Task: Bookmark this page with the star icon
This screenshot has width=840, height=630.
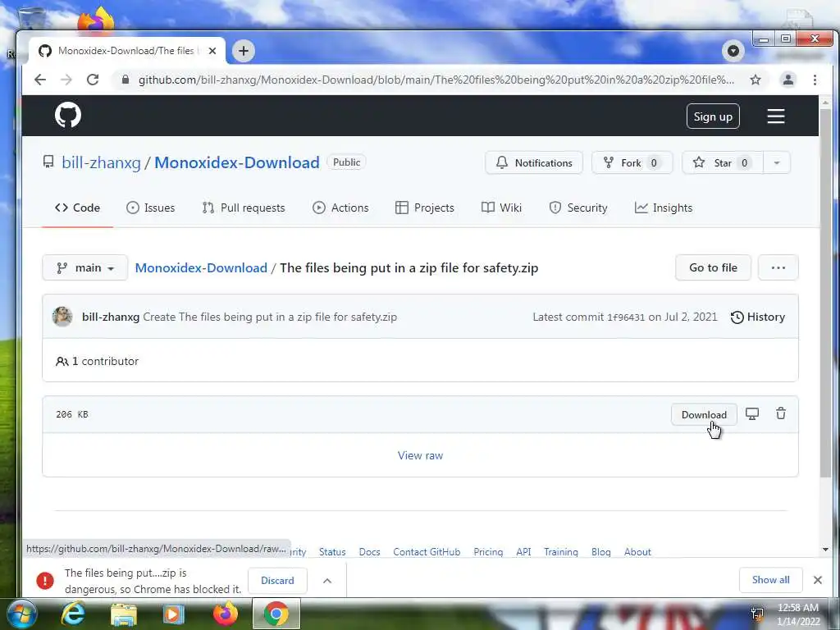Action: 756,80
